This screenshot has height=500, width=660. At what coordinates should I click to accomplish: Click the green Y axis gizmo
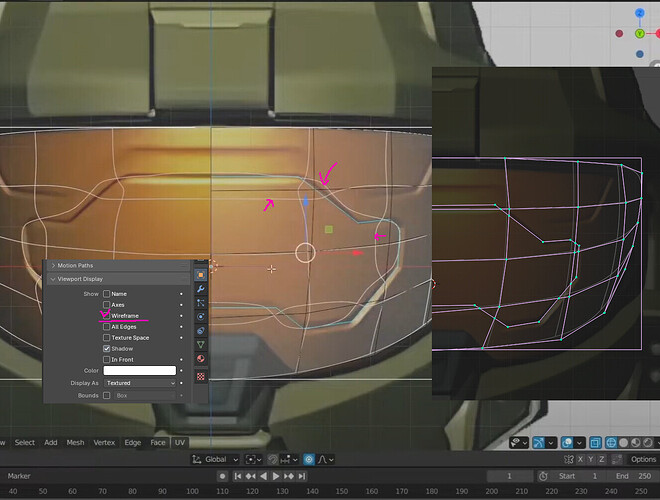[640, 34]
